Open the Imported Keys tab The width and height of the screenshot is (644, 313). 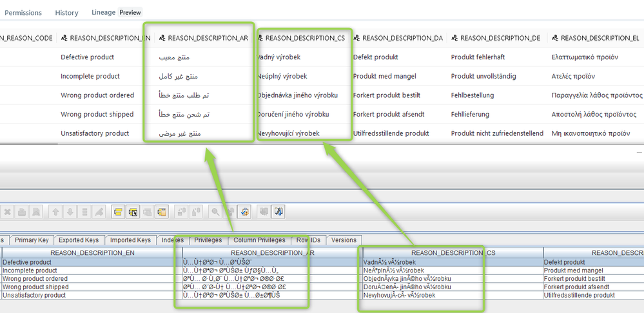[130, 240]
